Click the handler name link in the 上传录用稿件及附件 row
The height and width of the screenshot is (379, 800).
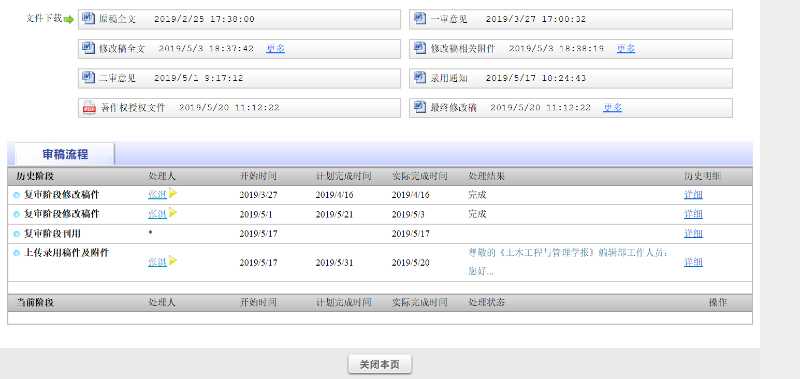[157, 262]
